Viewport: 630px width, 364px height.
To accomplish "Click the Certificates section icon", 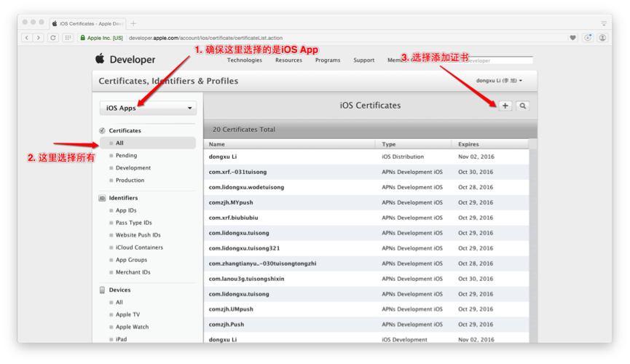I will 102,130.
